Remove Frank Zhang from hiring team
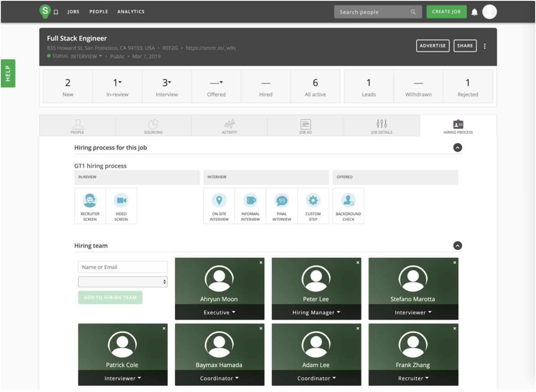The height and width of the screenshot is (392, 536). point(455,329)
